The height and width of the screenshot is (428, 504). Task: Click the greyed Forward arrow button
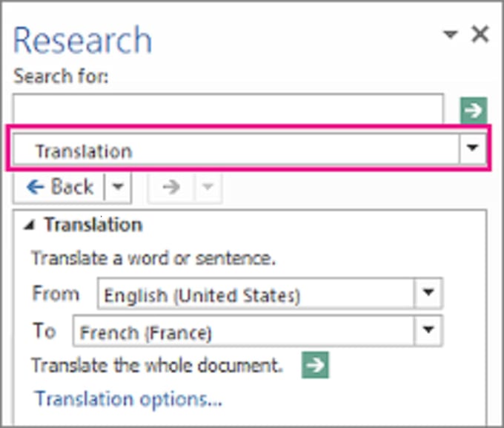coord(171,188)
